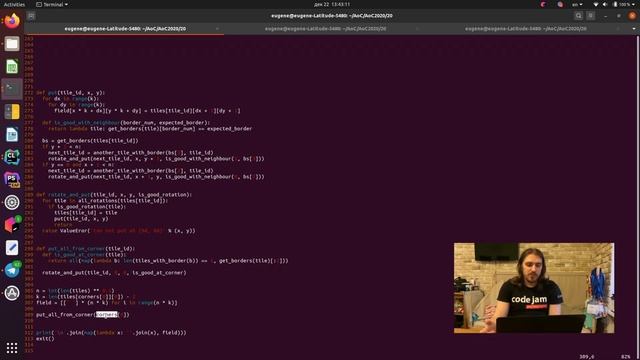Expand the tab list dropdown arrow
This screenshot has width=640, height=360.
(634, 29)
